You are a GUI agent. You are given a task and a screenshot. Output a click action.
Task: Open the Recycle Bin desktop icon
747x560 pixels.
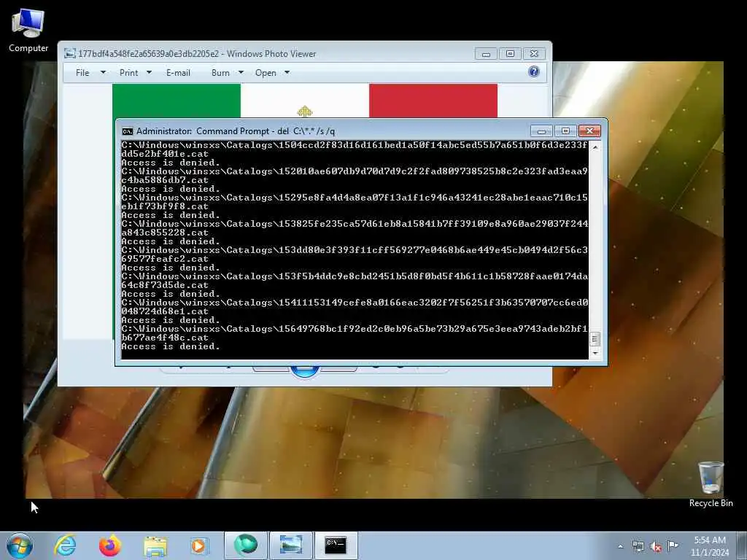[711, 484]
